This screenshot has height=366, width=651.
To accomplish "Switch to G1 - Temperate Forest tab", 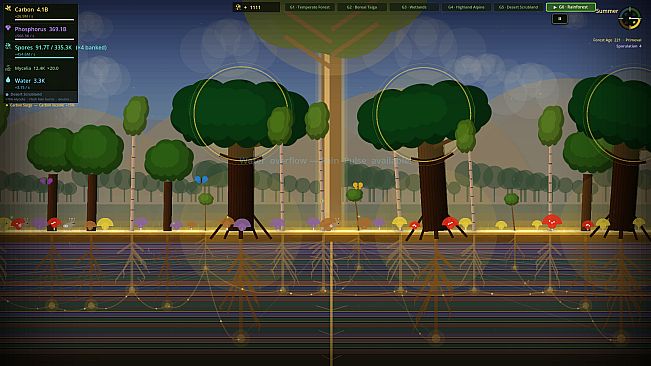I will click(310, 7).
